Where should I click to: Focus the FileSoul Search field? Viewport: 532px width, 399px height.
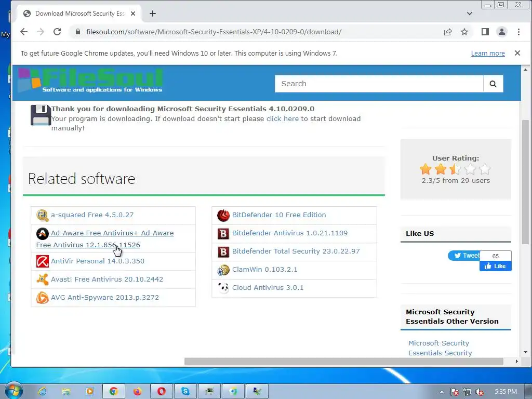point(379,84)
